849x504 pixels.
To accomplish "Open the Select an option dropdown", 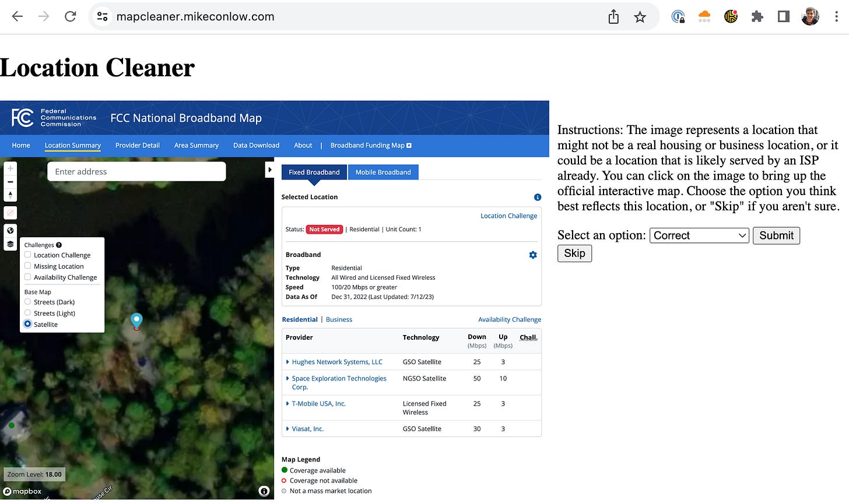I will point(699,235).
